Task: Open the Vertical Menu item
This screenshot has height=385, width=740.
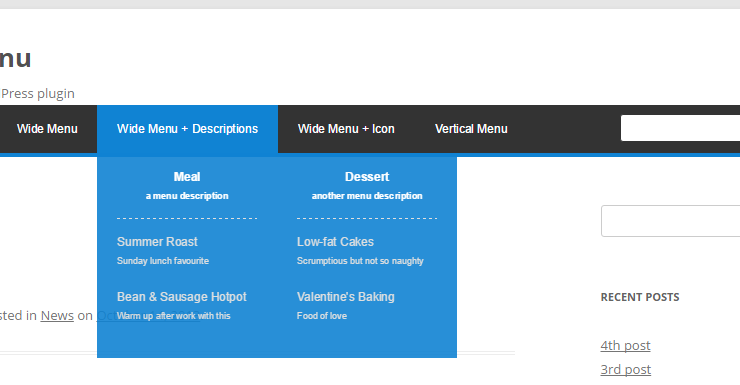Action: click(471, 129)
